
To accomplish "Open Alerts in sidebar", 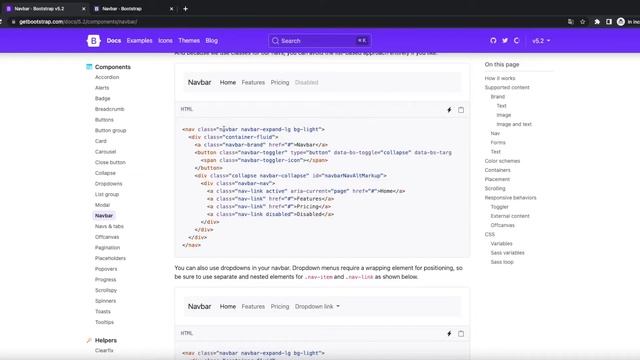I will [x=102, y=88].
